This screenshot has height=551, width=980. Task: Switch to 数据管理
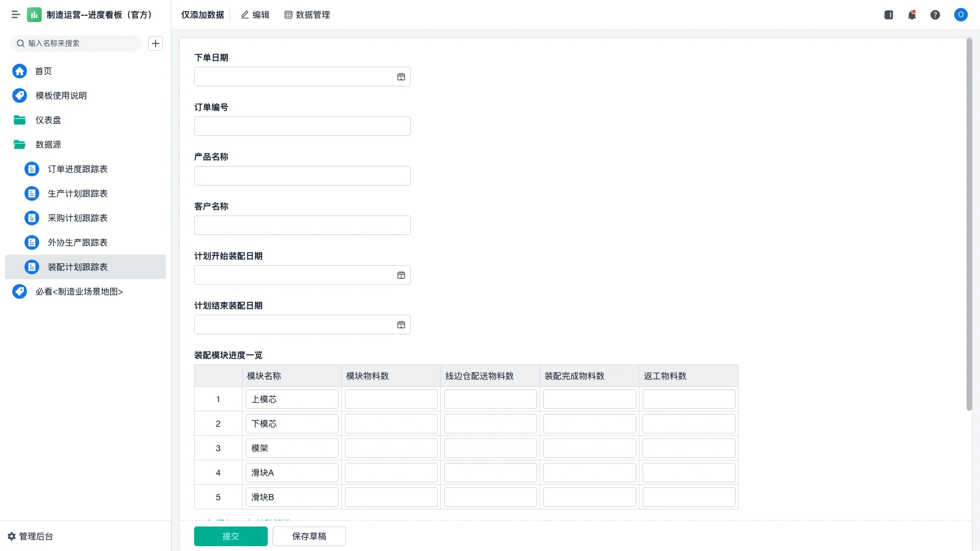click(x=307, y=15)
